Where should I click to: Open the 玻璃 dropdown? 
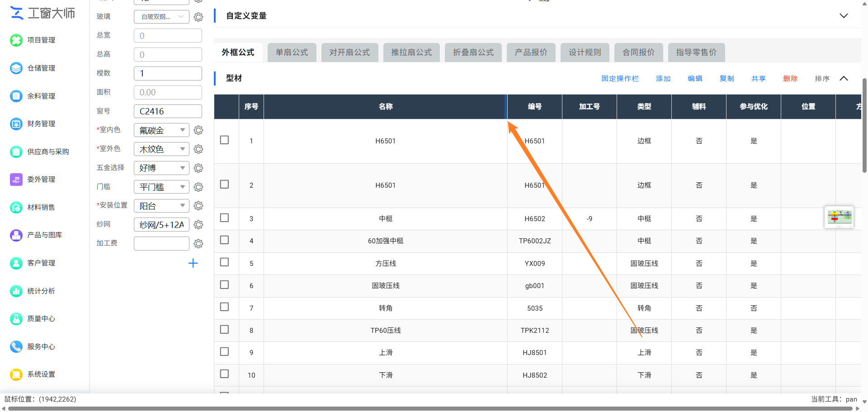click(x=161, y=17)
